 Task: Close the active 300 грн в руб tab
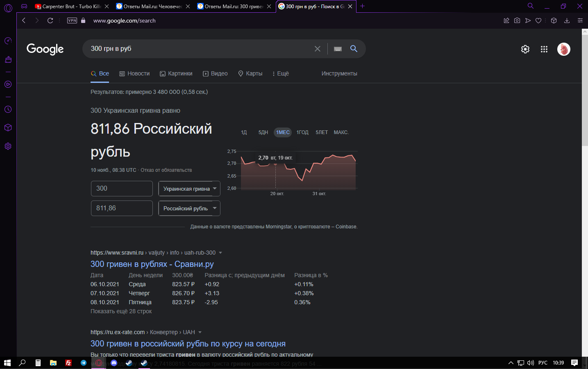pyautogui.click(x=350, y=6)
